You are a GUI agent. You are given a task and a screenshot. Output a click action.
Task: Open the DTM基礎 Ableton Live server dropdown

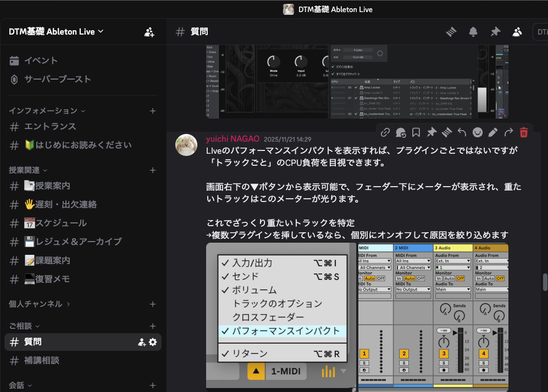click(x=56, y=31)
